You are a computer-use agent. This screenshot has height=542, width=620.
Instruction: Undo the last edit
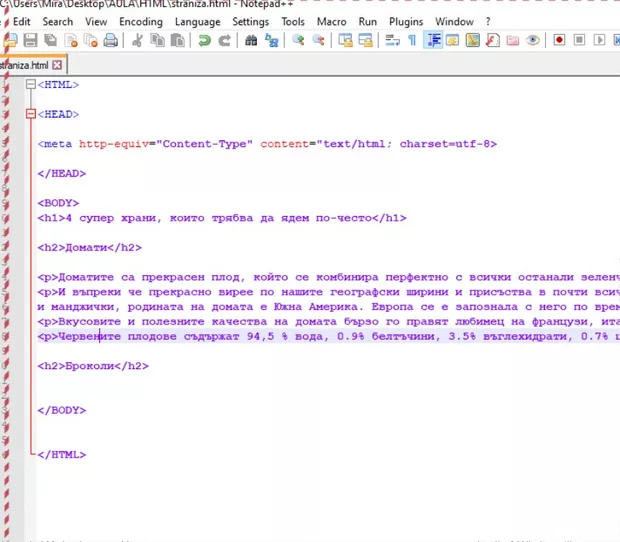205,41
